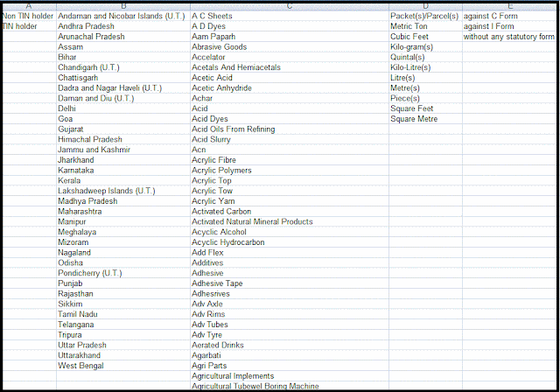The image size is (560, 392).
Task: Click the 'Non TIN holder' cell
Action: (x=29, y=16)
